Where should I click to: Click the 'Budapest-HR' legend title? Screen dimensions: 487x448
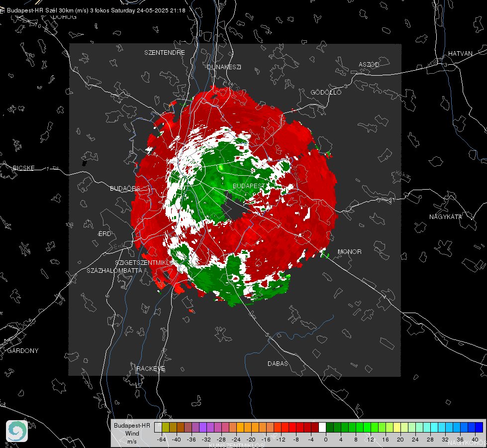[x=132, y=425]
